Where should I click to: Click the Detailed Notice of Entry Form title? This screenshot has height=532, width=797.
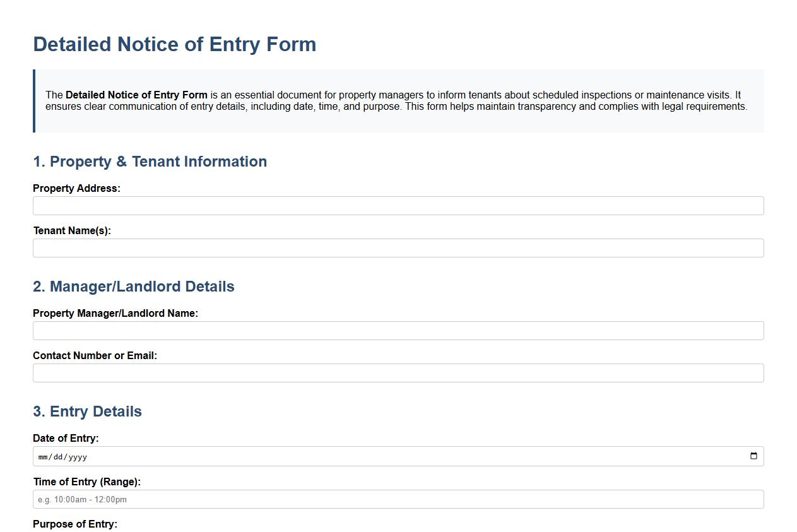coord(175,44)
